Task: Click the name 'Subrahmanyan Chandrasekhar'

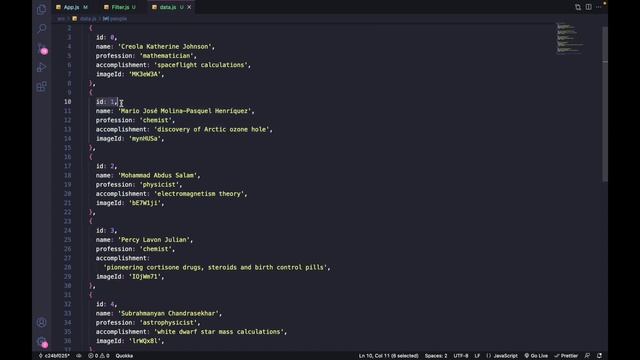Action: [168, 313]
